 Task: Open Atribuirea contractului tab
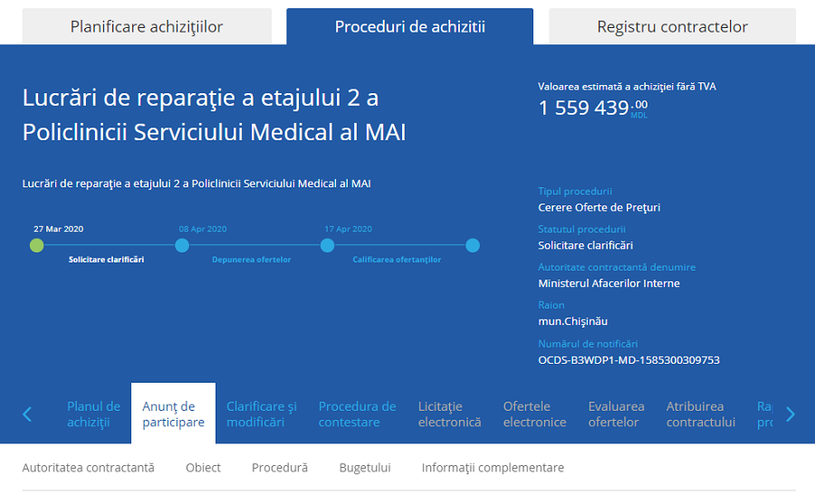click(x=701, y=414)
